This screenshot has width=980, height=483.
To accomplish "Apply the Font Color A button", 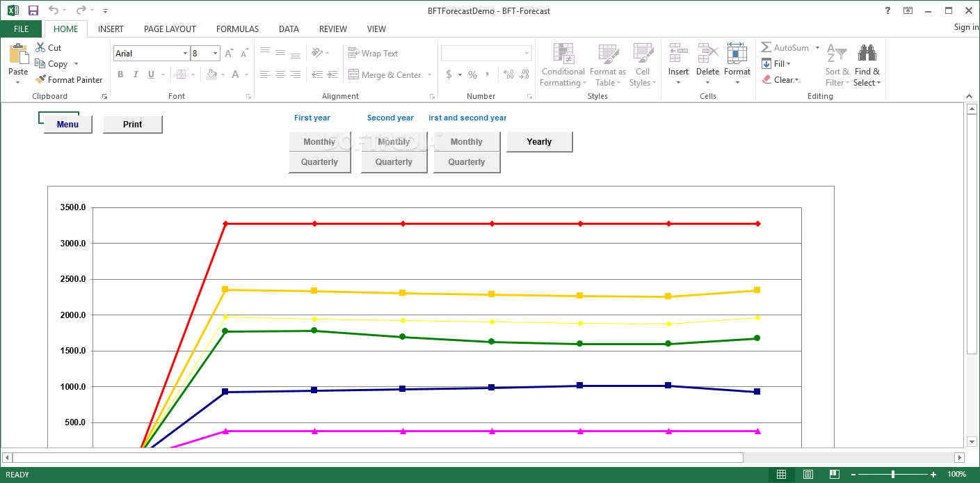I will pyautogui.click(x=236, y=74).
